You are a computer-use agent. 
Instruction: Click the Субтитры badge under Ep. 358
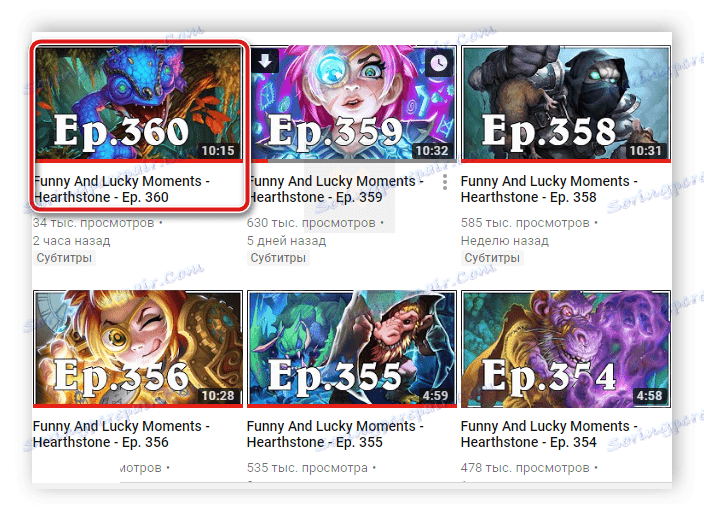(x=492, y=258)
